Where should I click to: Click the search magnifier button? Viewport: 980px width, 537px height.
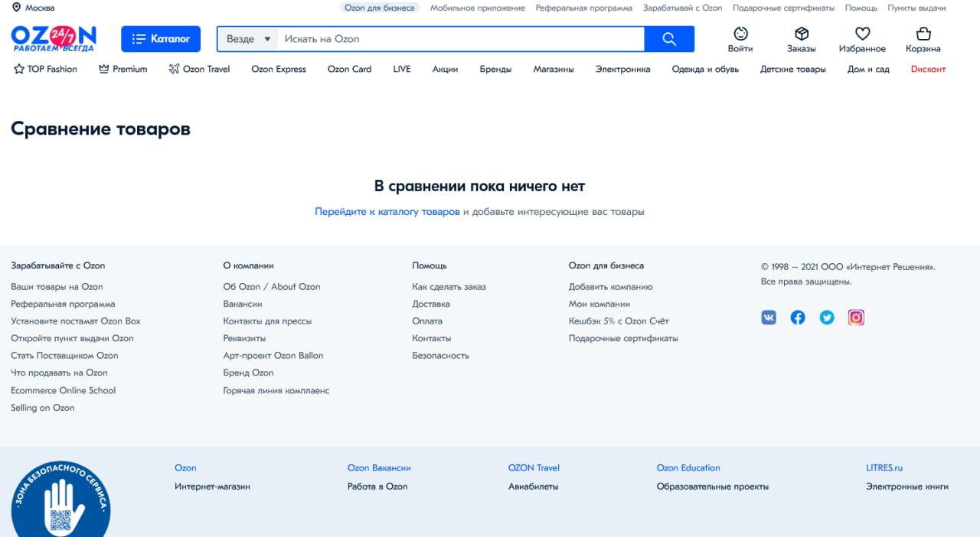pos(669,39)
